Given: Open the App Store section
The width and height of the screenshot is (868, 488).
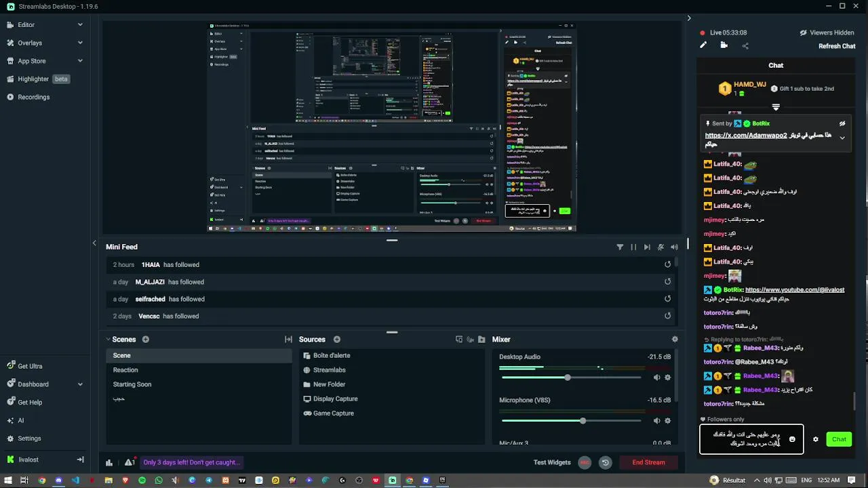Looking at the screenshot, I should pos(45,61).
